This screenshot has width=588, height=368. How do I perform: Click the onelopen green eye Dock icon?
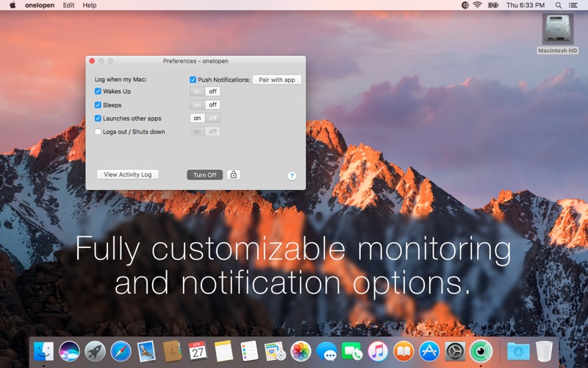point(481,352)
